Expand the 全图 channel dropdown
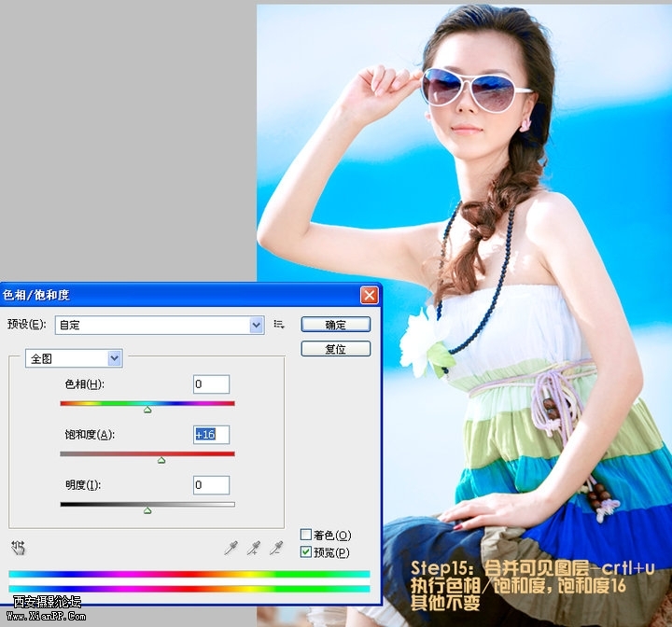The image size is (672, 627). (115, 357)
